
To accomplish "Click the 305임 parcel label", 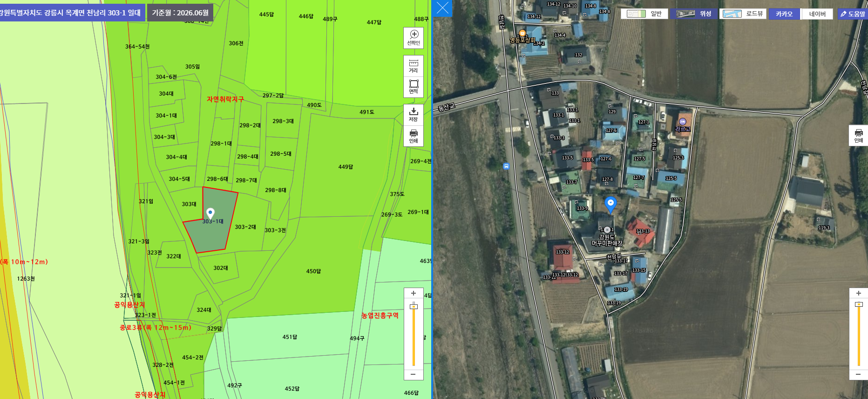I will (192, 67).
